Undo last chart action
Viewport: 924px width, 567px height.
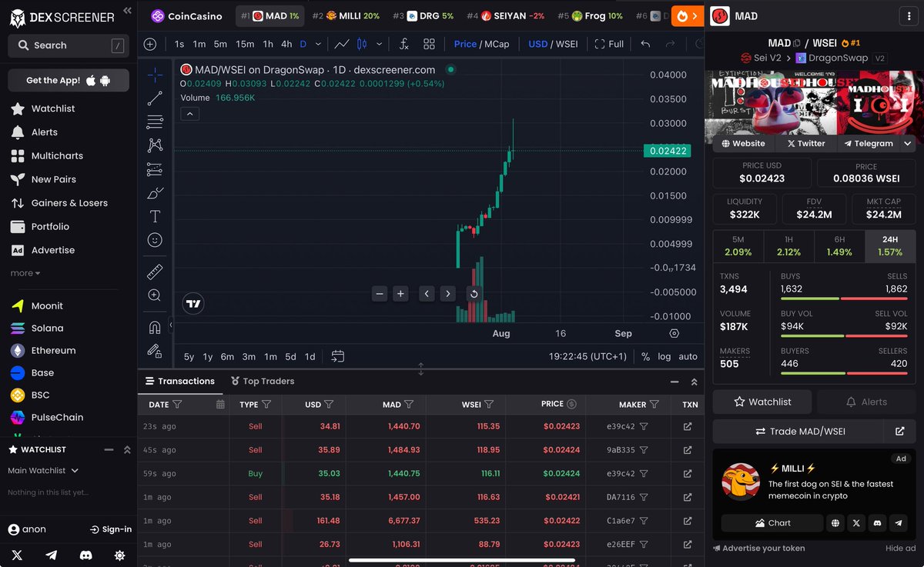click(645, 44)
